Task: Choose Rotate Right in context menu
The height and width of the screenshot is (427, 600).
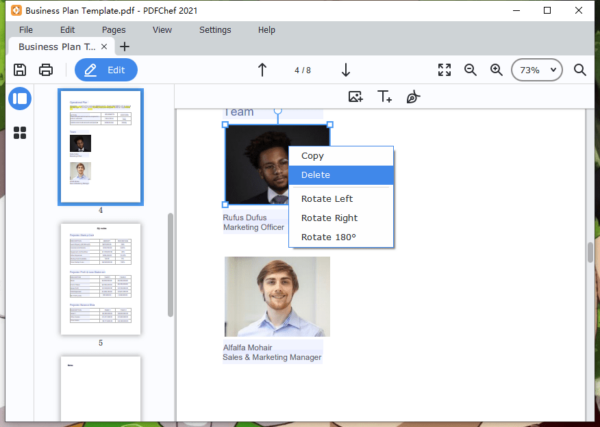Action: point(341,218)
